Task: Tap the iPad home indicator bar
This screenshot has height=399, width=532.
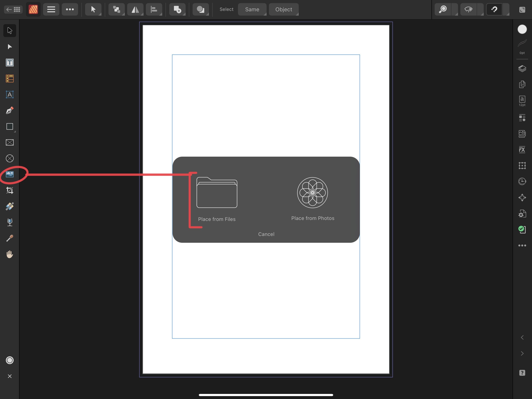Action: coord(266,395)
